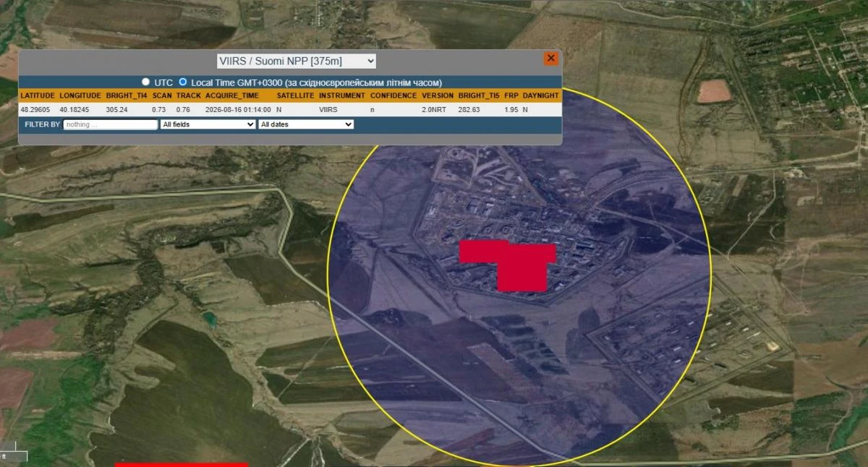This screenshot has height=467, width=868.
Task: Click the red marker at the bottom map edge
Action: click(x=182, y=465)
